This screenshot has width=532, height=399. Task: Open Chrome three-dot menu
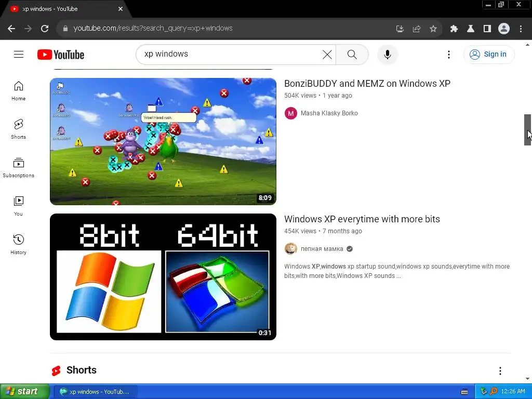[x=521, y=29]
